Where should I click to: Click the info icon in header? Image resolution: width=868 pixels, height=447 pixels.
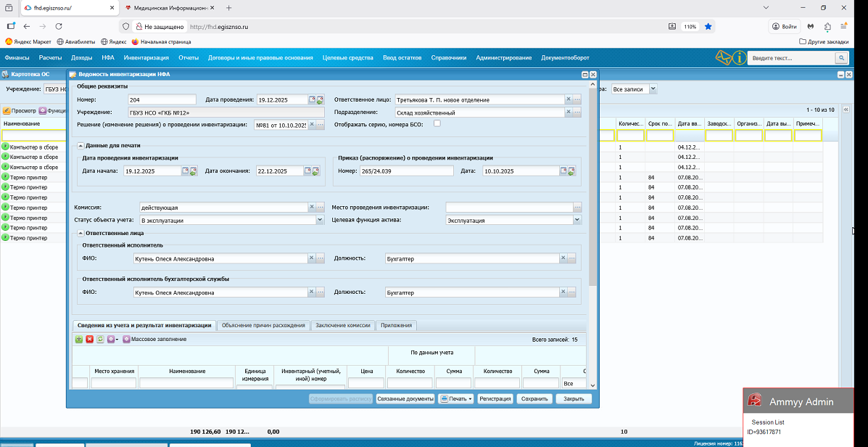click(x=739, y=57)
